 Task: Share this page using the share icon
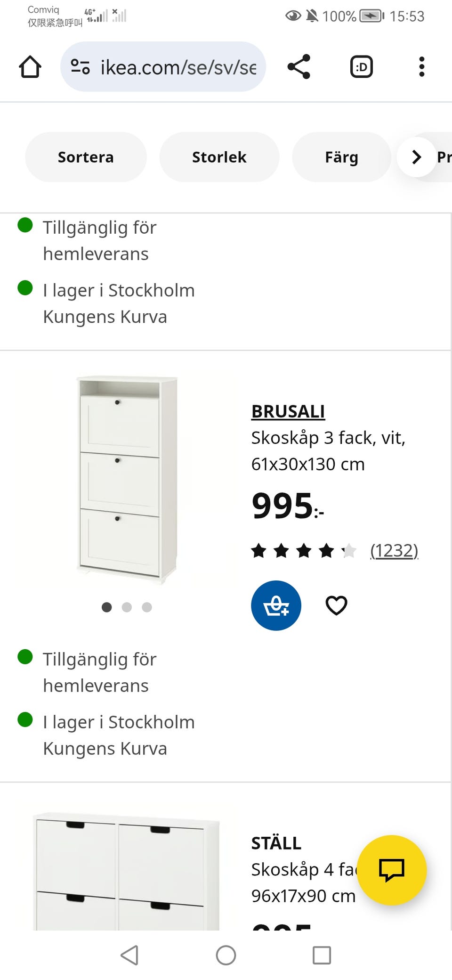click(x=299, y=66)
